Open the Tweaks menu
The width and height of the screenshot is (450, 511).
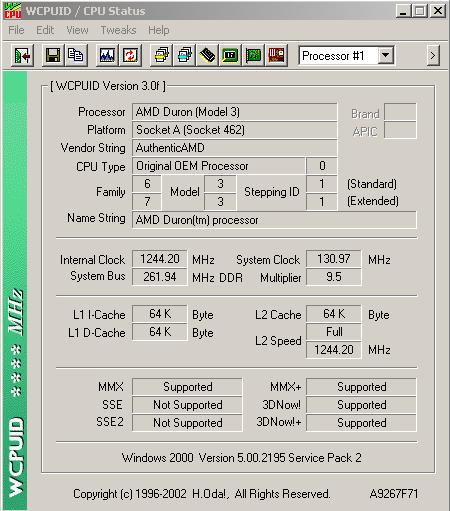pos(118,30)
